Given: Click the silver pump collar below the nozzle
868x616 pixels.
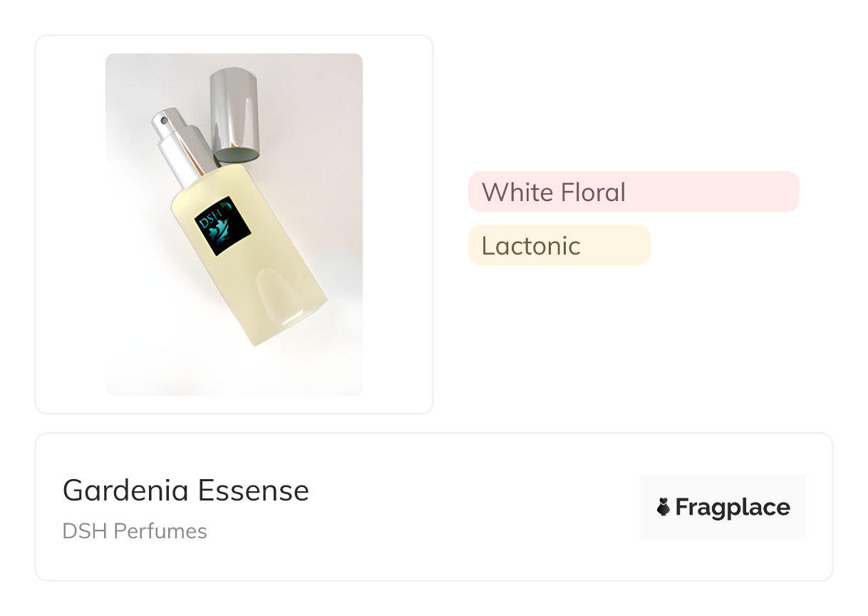Looking at the screenshot, I should 185,160.
